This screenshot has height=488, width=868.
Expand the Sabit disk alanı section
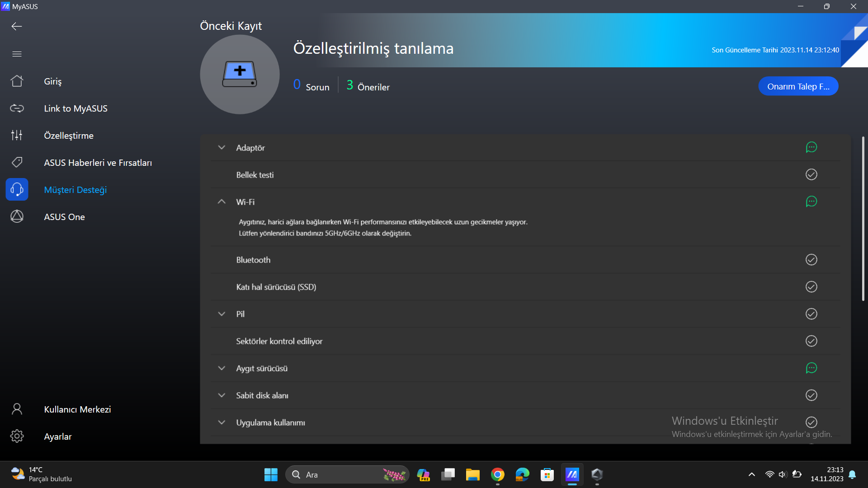pyautogui.click(x=222, y=395)
